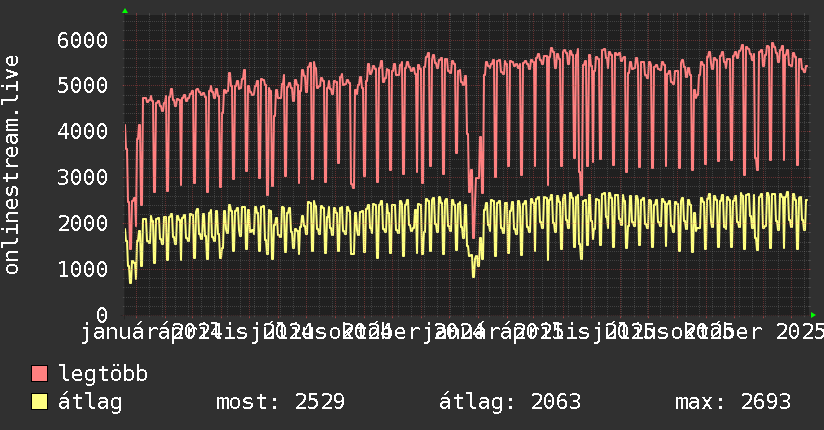The height and width of the screenshot is (430, 824).
Task: Click the 'most: 2529' value
Action: pyautogui.click(x=281, y=402)
